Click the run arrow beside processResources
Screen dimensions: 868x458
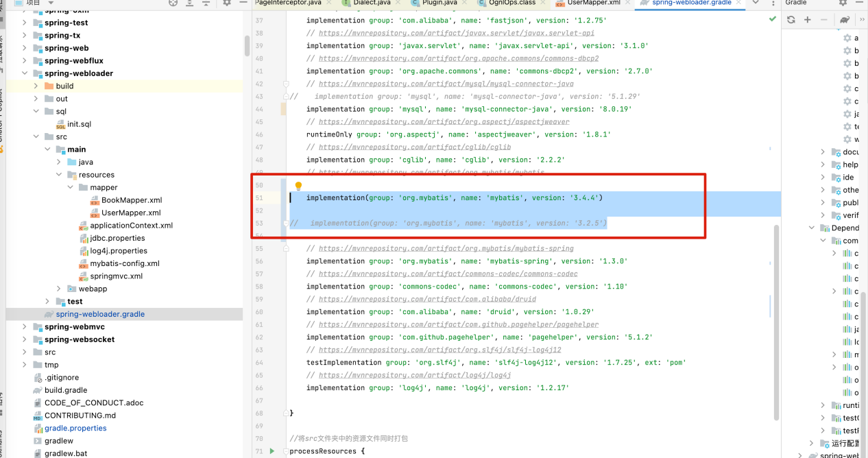272,451
